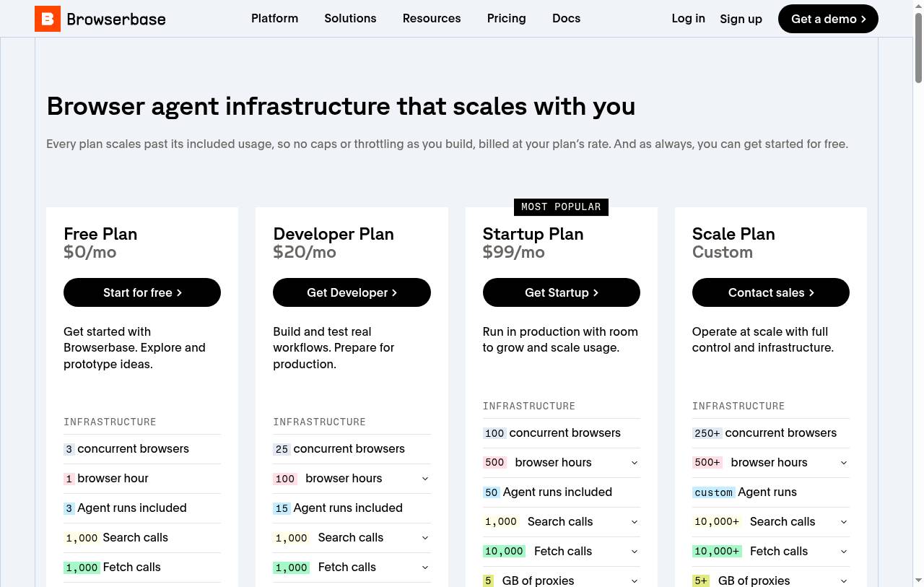Click the $20/mo price text
This screenshot has height=587, width=924.
click(x=305, y=252)
